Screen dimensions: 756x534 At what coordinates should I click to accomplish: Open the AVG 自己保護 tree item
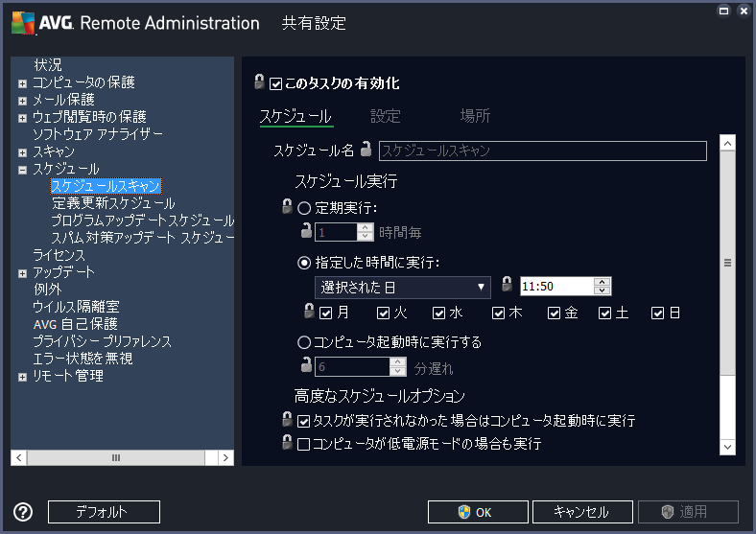coord(75,324)
